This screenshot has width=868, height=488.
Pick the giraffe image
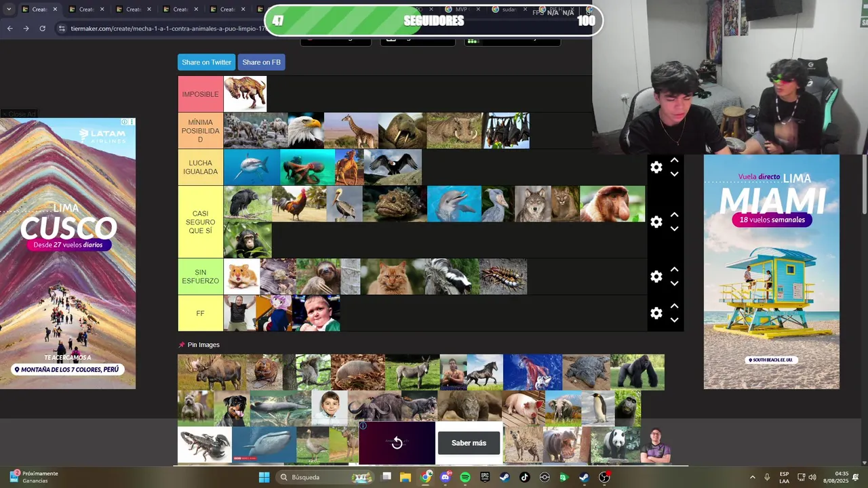[x=351, y=131]
